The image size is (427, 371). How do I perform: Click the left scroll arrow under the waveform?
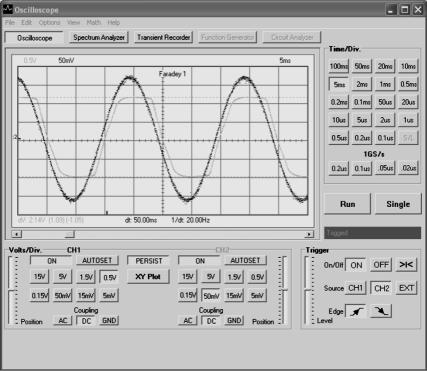point(17,234)
